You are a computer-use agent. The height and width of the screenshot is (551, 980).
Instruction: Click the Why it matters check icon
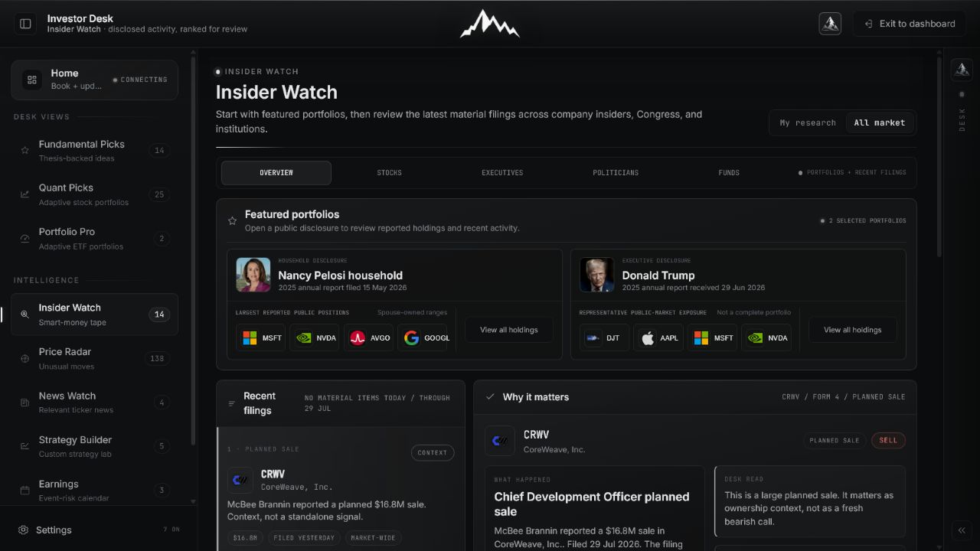click(x=490, y=396)
